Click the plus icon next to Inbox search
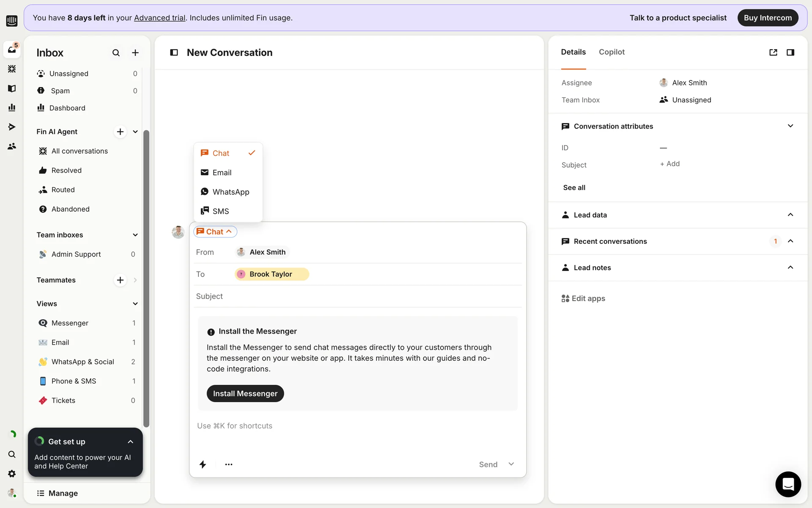This screenshot has height=508, width=812. pyautogui.click(x=135, y=53)
